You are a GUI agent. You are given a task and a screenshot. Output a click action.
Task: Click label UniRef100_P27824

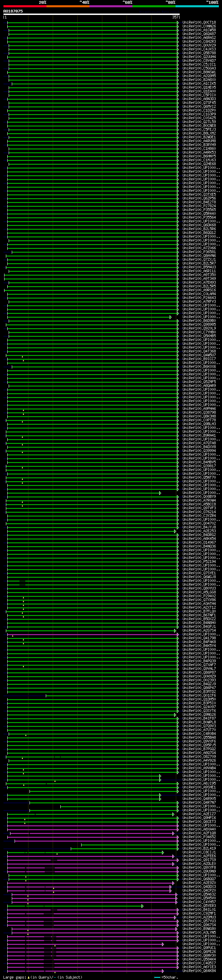(x=199, y=206)
